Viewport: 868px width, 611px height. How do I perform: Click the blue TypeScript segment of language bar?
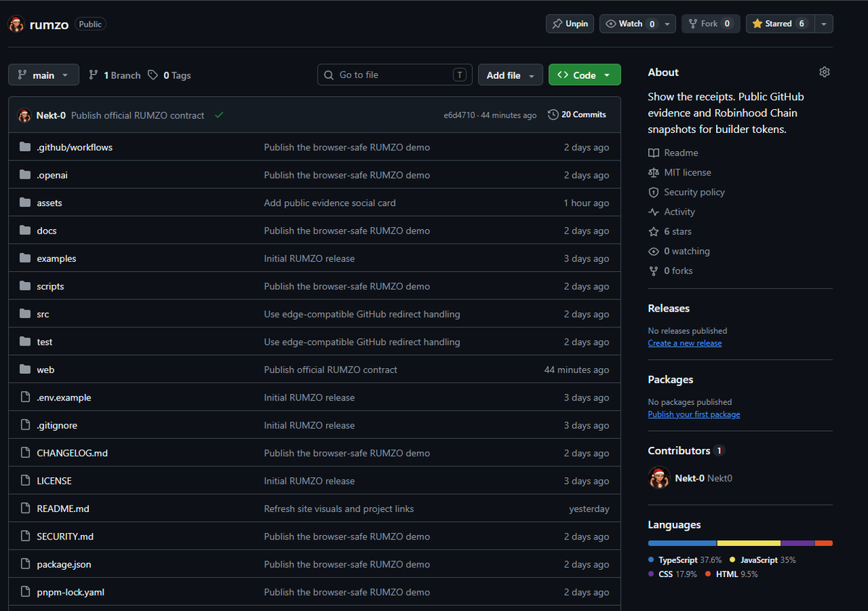click(x=682, y=543)
